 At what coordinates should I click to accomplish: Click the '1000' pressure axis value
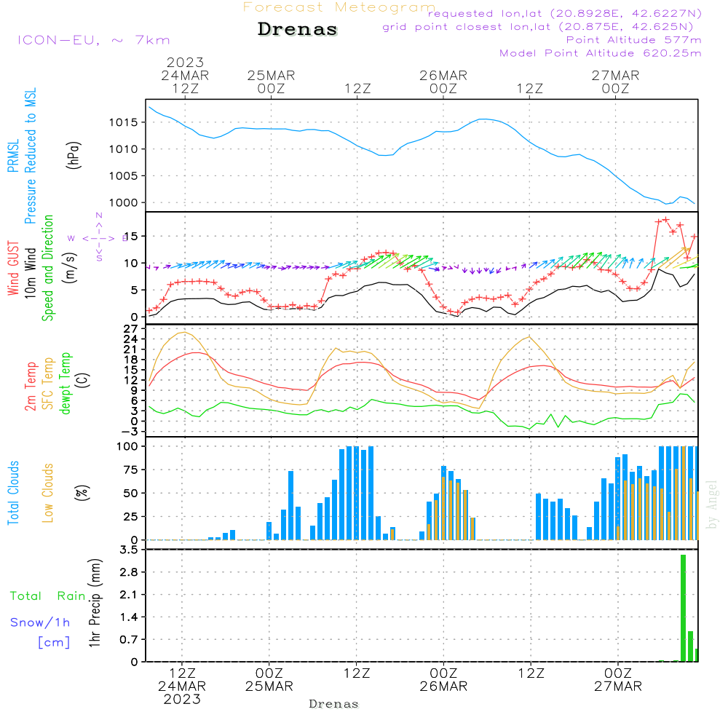pos(123,203)
